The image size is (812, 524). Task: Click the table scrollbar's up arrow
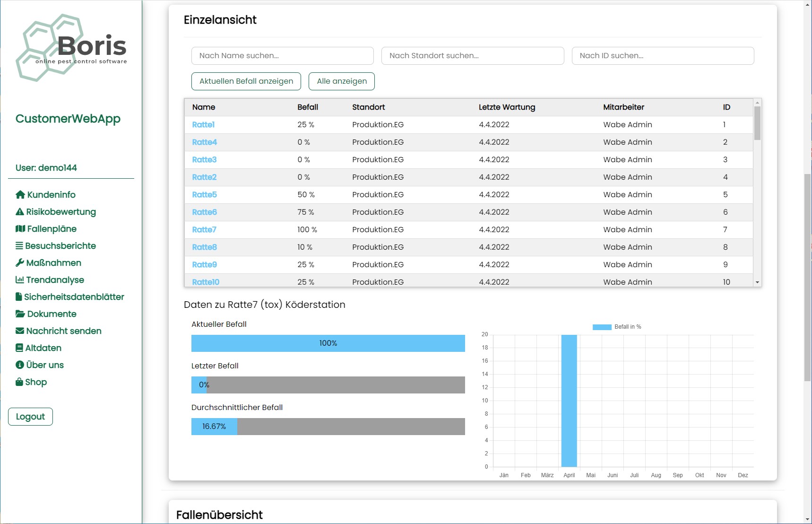tap(757, 103)
